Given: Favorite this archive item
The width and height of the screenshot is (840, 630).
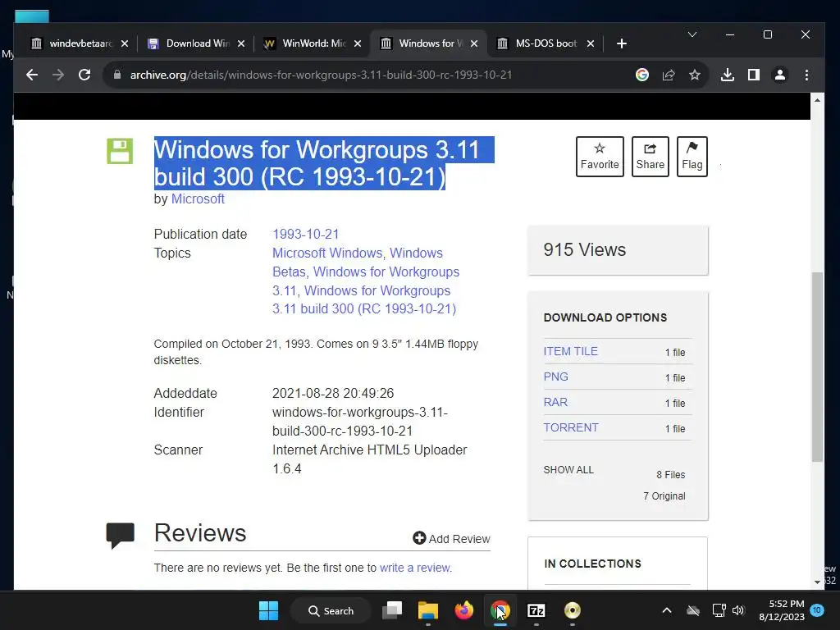Looking at the screenshot, I should coord(600,157).
